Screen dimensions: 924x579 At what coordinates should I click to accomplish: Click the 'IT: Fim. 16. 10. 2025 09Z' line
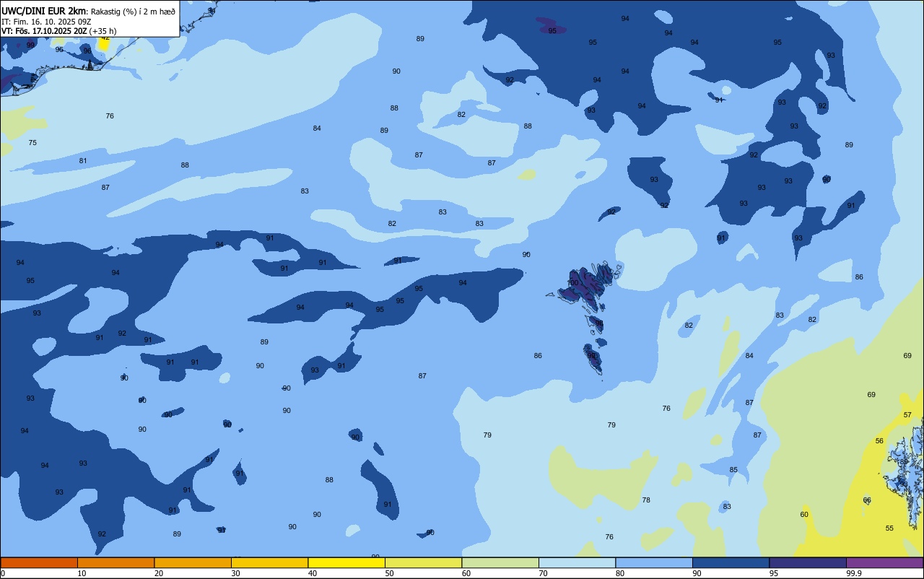pos(46,22)
